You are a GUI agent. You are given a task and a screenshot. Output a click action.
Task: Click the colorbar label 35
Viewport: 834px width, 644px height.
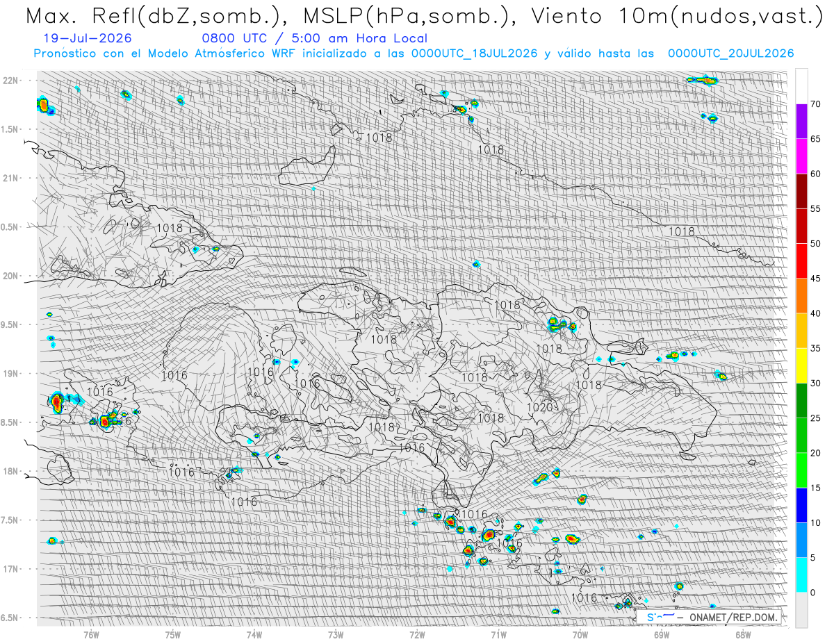[815, 348]
